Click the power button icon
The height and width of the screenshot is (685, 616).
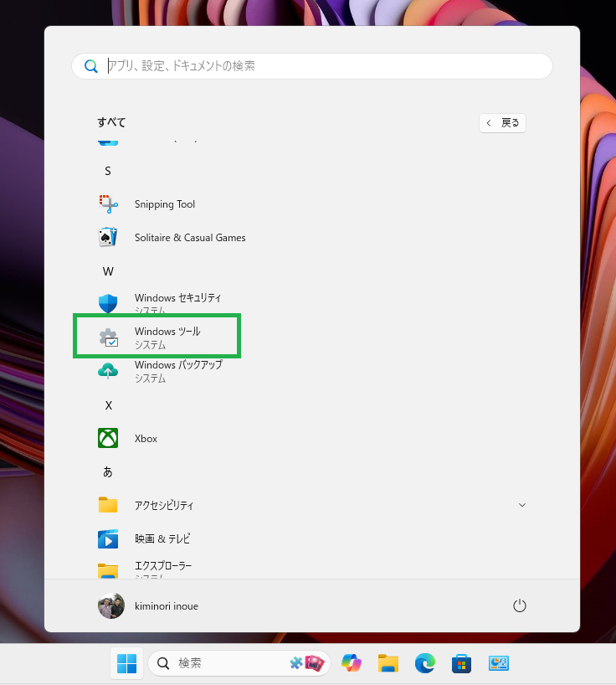tap(520, 606)
